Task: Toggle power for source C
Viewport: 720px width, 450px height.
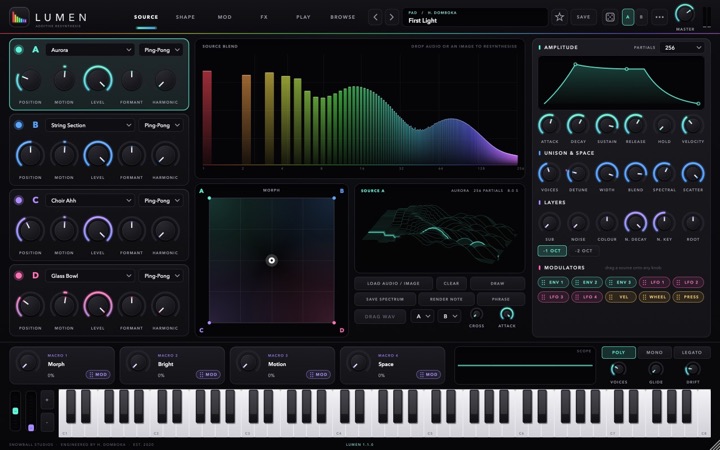Action: (19, 200)
